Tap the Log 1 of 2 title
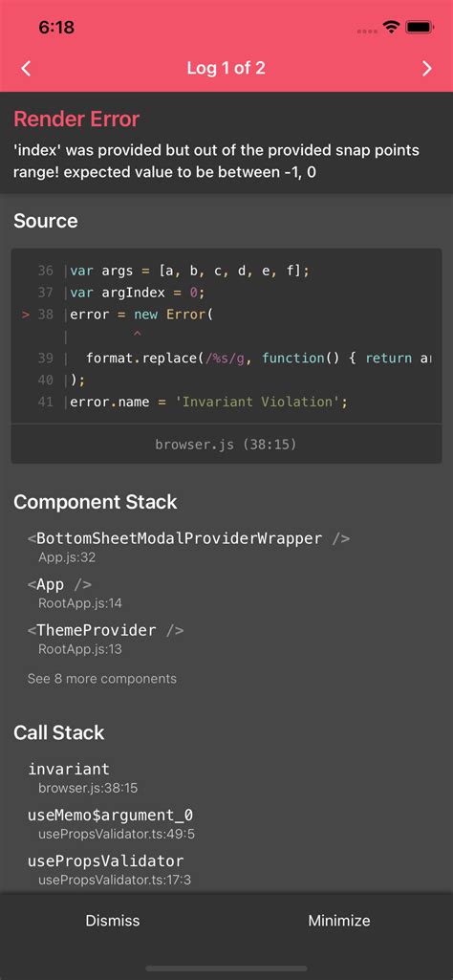 pos(226,68)
